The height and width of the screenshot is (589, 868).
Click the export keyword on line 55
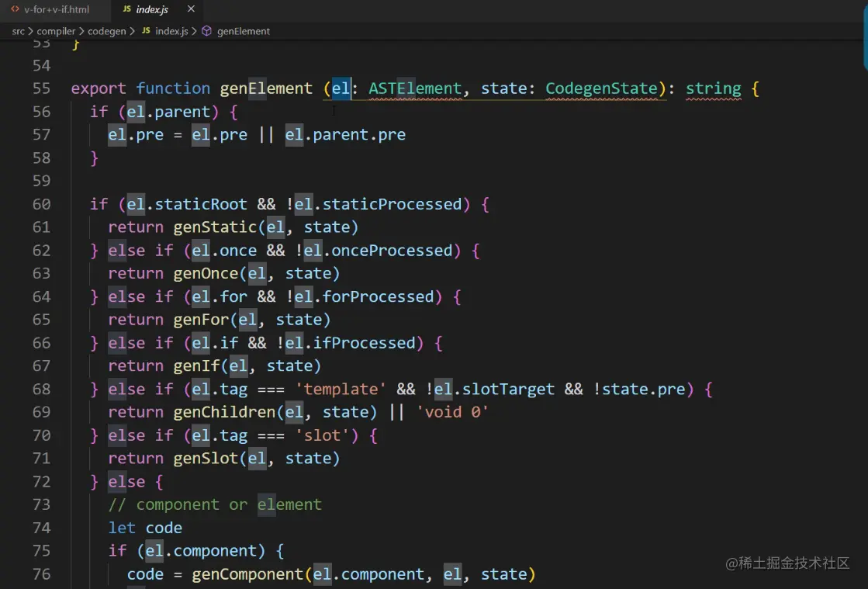click(99, 89)
